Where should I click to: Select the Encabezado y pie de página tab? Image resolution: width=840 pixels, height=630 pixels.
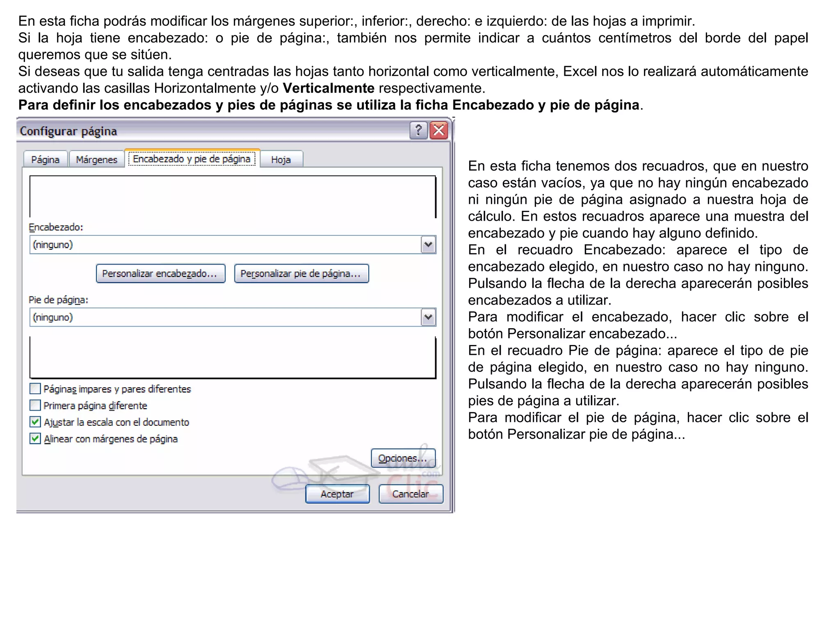click(x=192, y=159)
